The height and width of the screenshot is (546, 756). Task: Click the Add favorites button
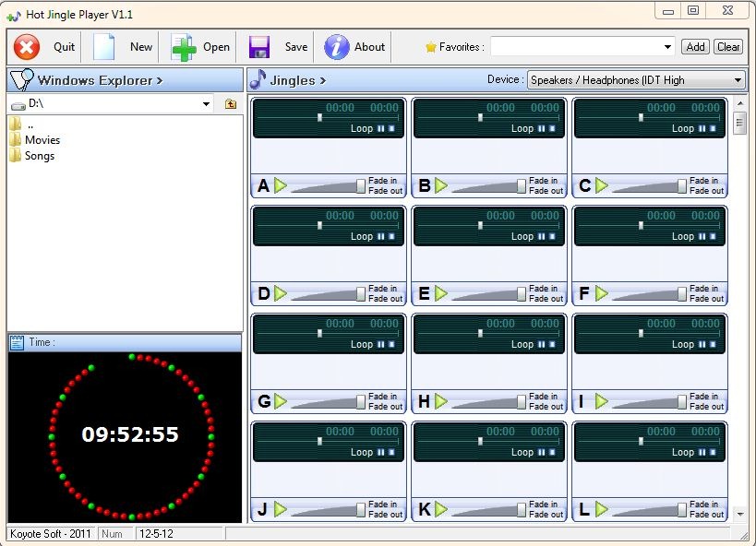point(695,47)
